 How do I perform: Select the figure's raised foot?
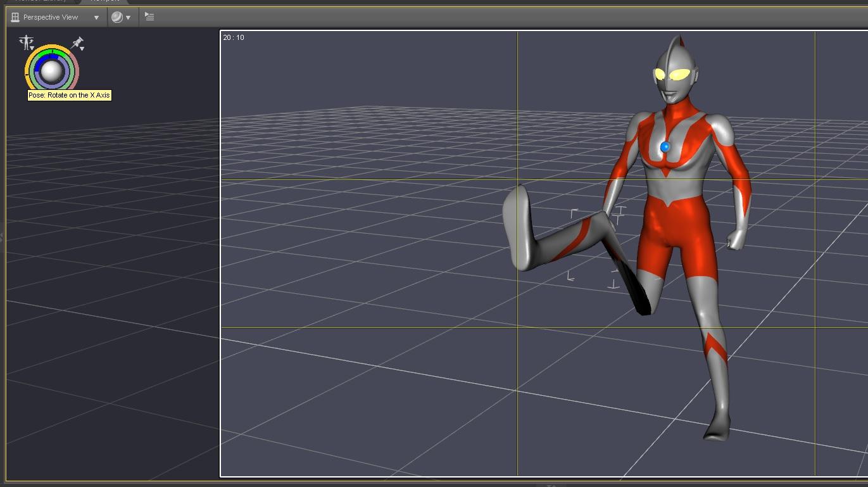click(518, 227)
